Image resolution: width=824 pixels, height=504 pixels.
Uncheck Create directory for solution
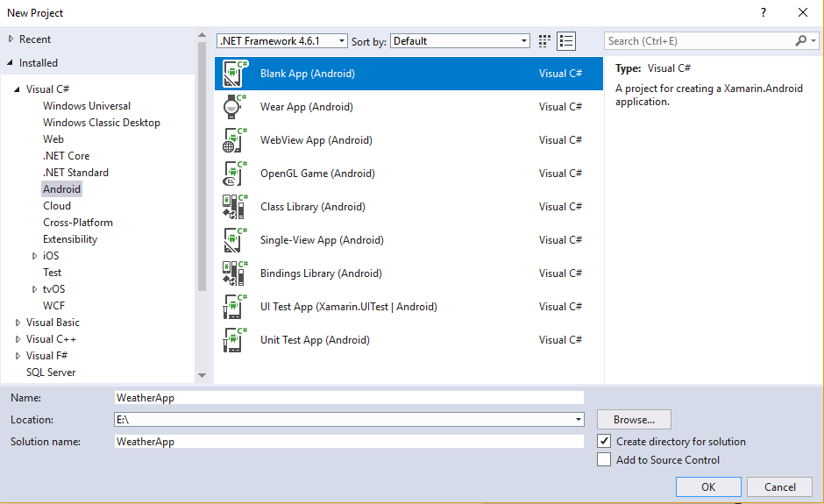604,441
